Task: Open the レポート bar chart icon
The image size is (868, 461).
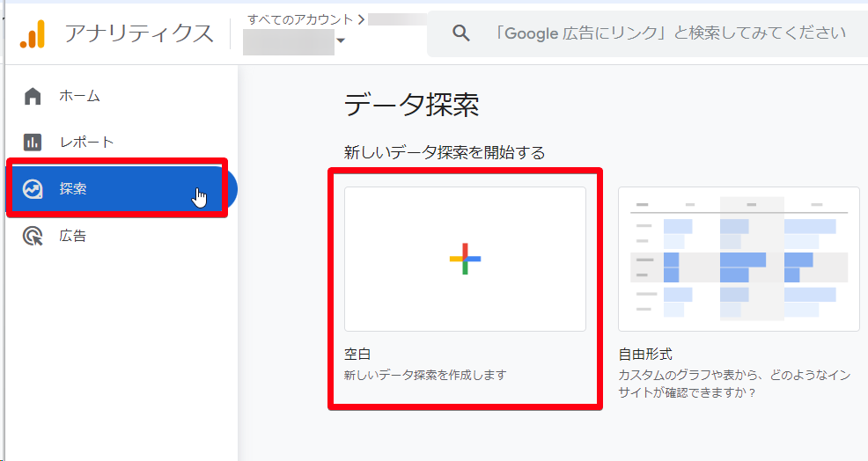Action: point(33,143)
